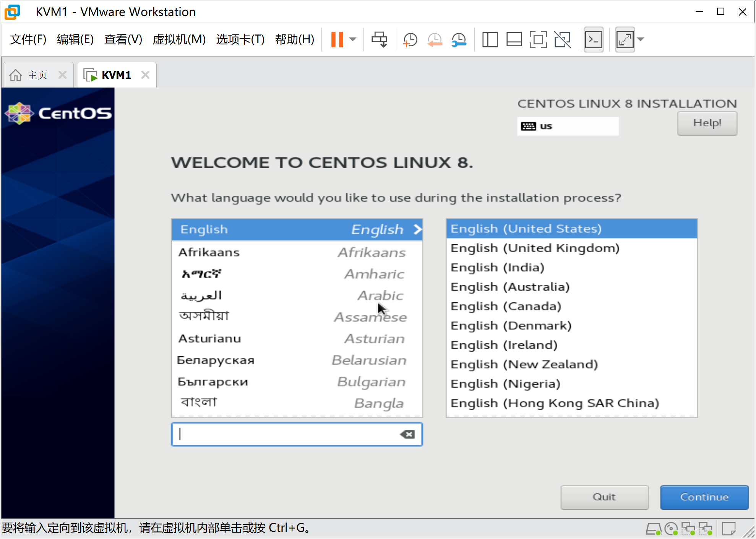This screenshot has width=756, height=539.
Task: Select Belarusian in the language list
Action: pyautogui.click(x=297, y=360)
